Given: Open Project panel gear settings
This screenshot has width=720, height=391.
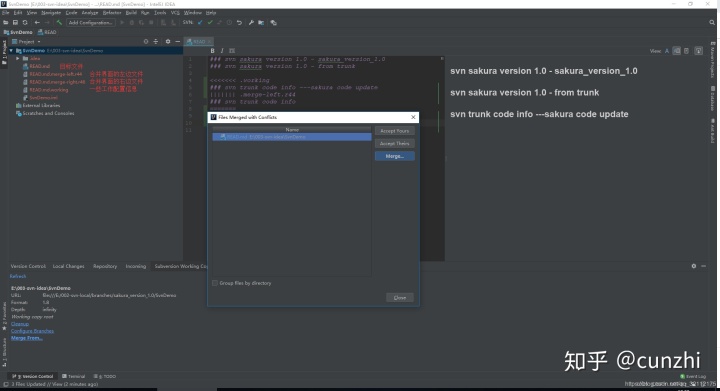Looking at the screenshot, I should coord(168,41).
